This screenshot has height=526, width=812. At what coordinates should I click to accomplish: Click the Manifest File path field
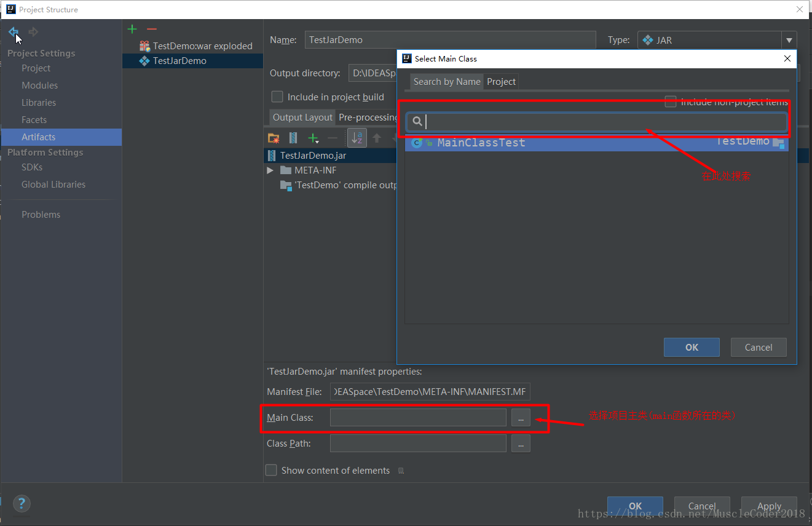pyautogui.click(x=430, y=392)
